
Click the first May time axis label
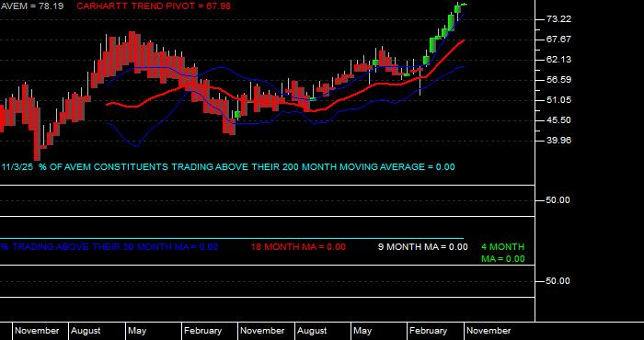coord(137,331)
